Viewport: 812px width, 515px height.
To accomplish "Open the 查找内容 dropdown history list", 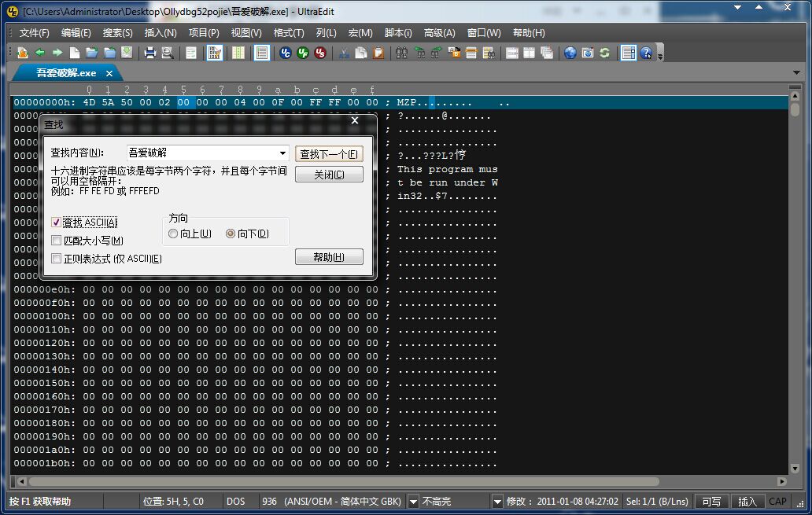I will pos(282,153).
